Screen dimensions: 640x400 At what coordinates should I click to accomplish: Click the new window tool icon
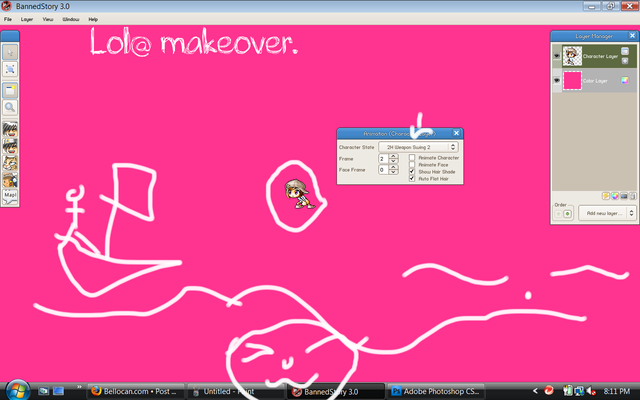click(10, 90)
